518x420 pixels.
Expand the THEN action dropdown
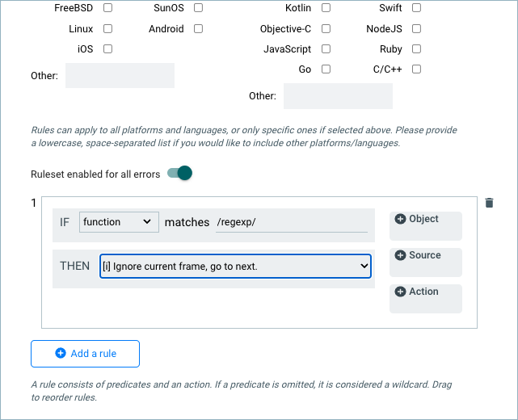tap(235, 266)
